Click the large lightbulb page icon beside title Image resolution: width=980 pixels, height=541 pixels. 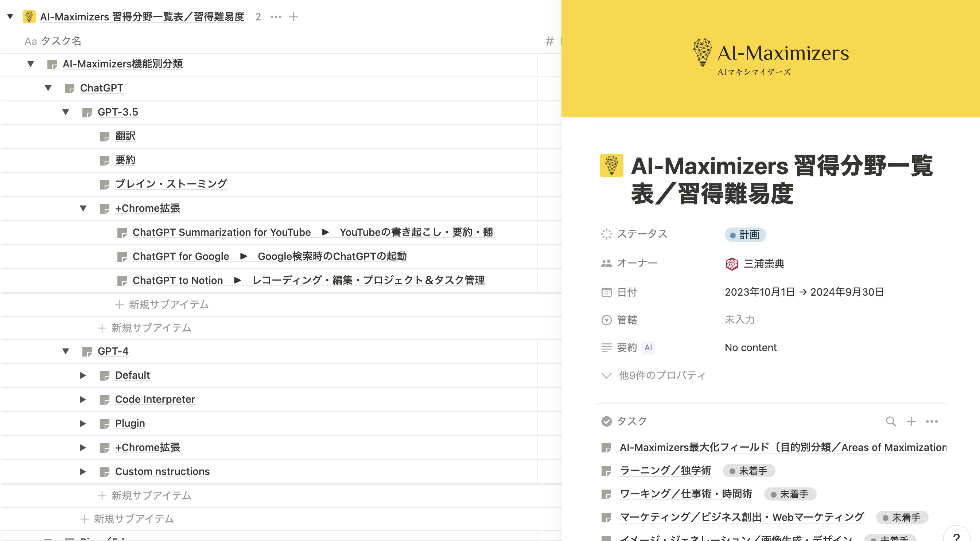click(612, 166)
